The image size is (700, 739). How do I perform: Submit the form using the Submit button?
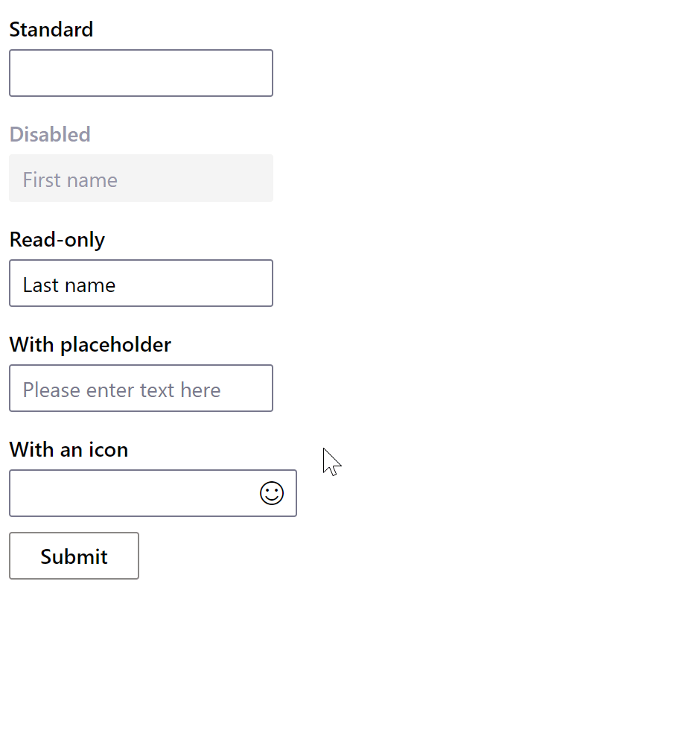pyautogui.click(x=74, y=556)
